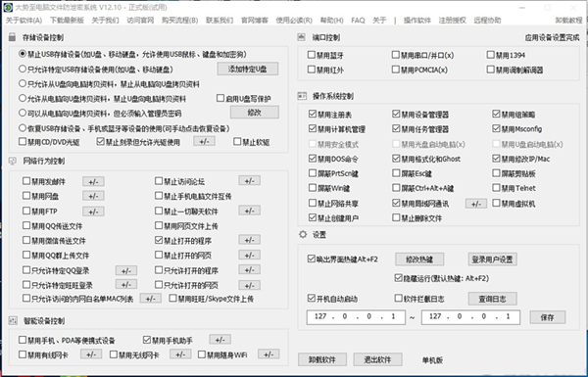Select radio 恢复USB存储设备、手机或蓝牙等设备的使用
The image size is (588, 377).
23,128
